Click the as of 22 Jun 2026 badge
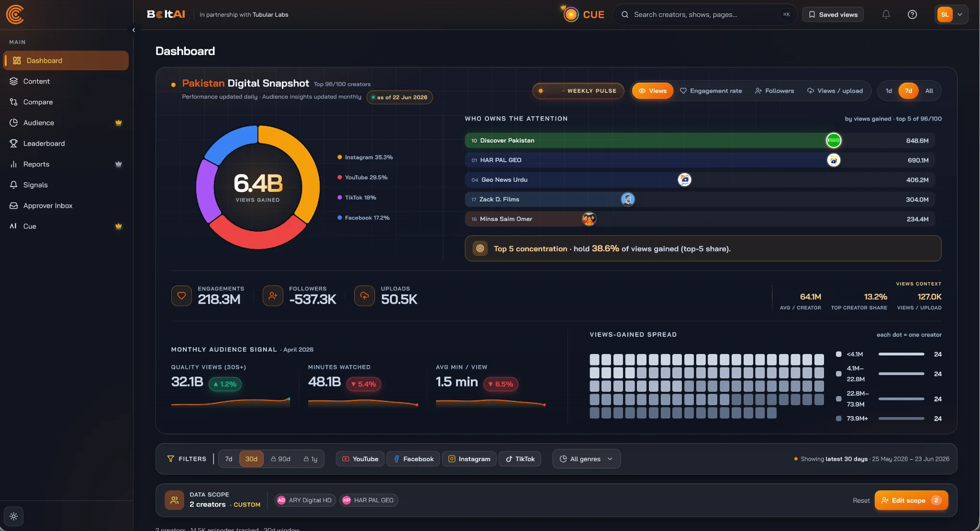This screenshot has height=531, width=980. pos(400,98)
